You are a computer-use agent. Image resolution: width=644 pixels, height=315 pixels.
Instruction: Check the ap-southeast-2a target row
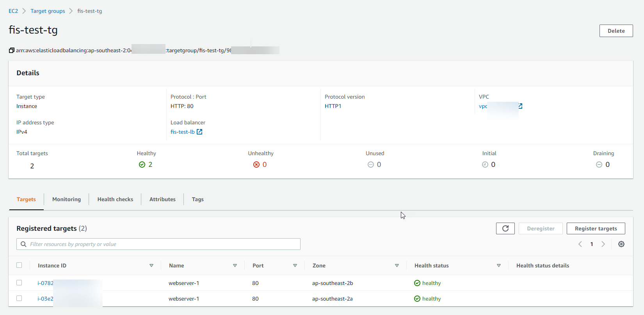click(x=19, y=298)
